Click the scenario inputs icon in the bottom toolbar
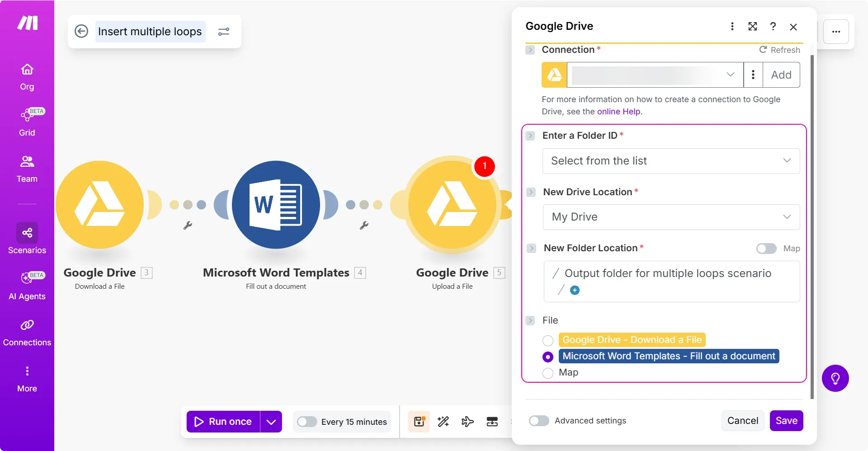 [x=492, y=422]
